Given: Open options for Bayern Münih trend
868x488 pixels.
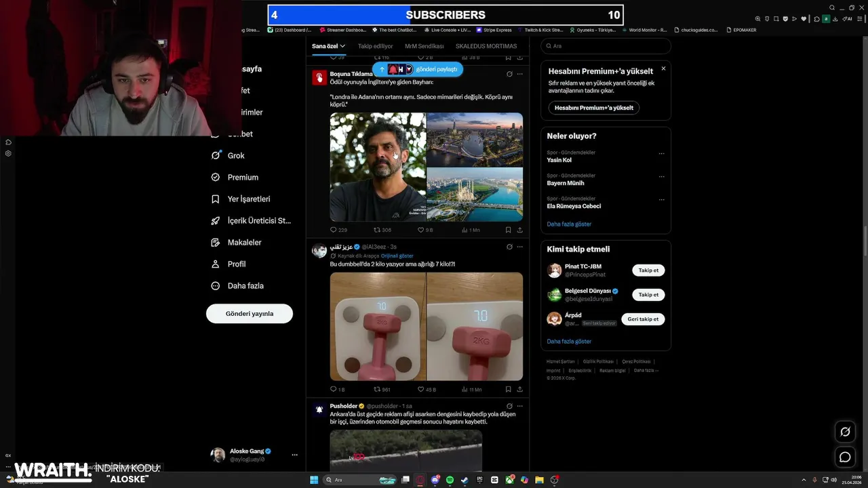Looking at the screenshot, I should [661, 177].
